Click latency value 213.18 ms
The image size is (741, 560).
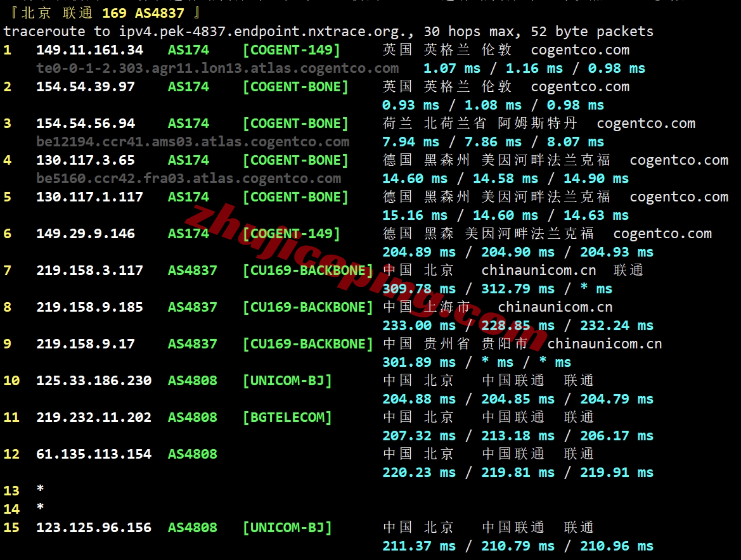tap(518, 436)
